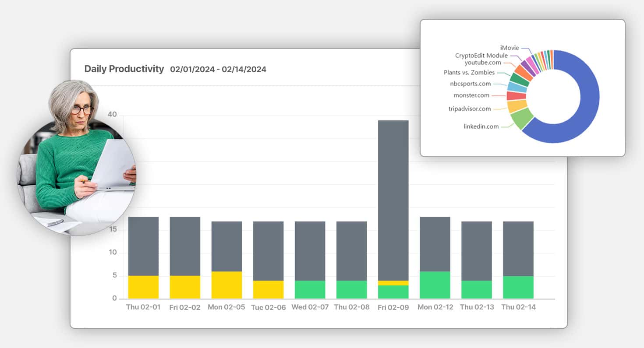Click the 10 value on the y-axis
Screen dimensions: 644x348
click(113, 252)
